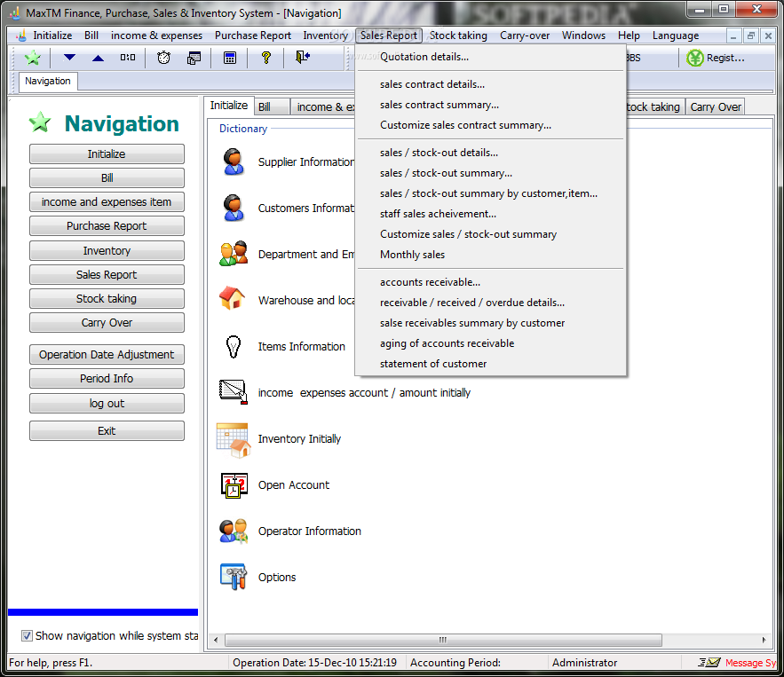Open the Language menu

coord(675,35)
